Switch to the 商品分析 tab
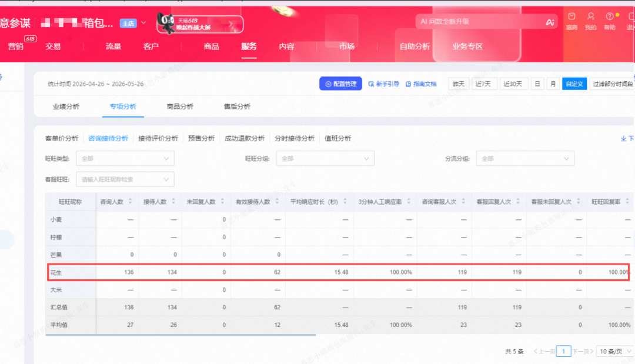This screenshot has height=364, width=635. click(x=181, y=106)
